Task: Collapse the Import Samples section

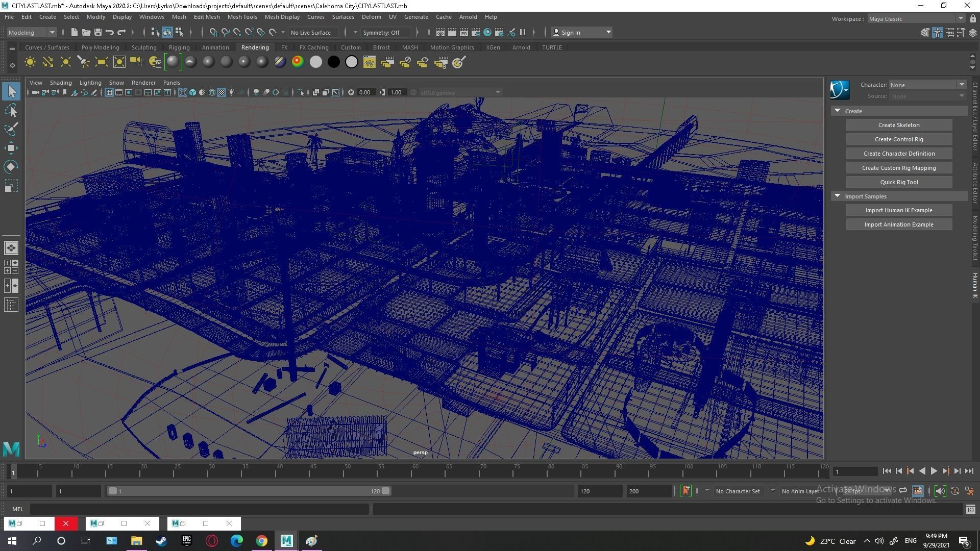Action: pos(837,196)
